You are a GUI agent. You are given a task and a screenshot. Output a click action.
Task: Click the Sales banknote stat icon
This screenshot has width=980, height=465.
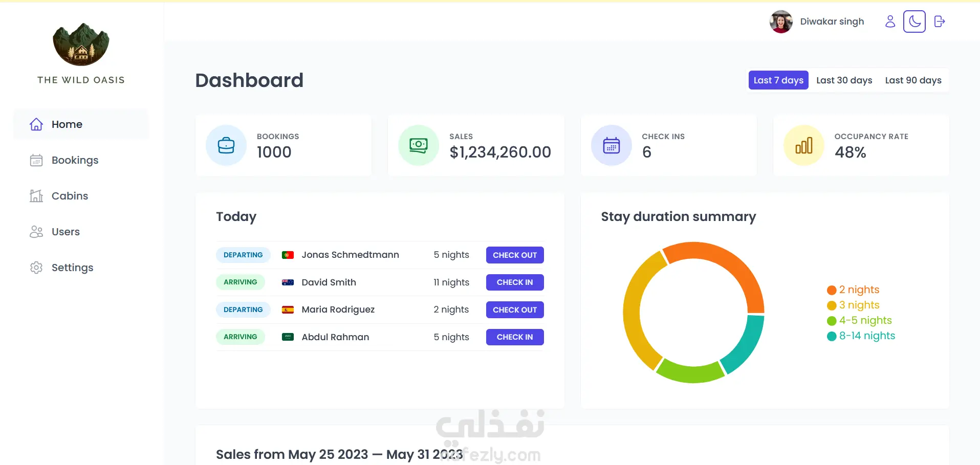tap(419, 145)
